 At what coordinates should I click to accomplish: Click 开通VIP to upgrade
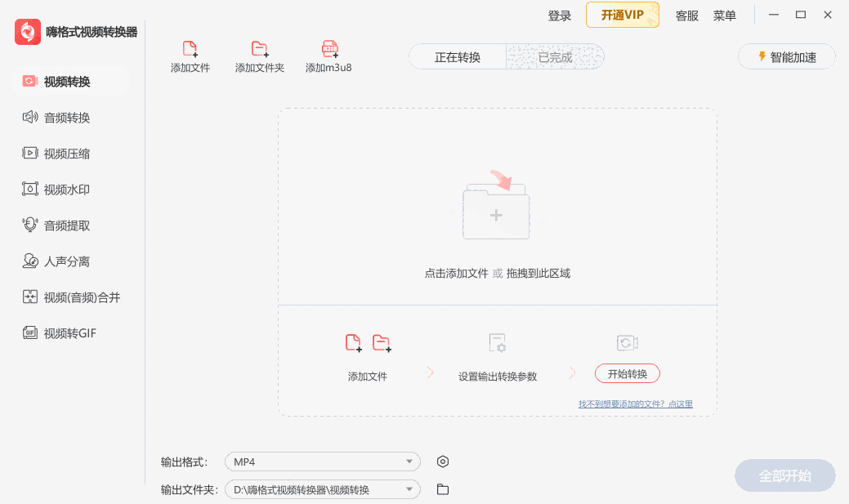622,15
